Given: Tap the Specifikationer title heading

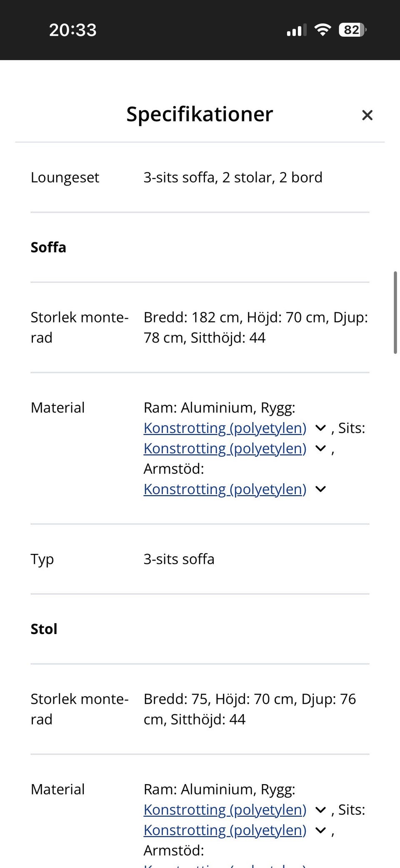Looking at the screenshot, I should click(200, 114).
